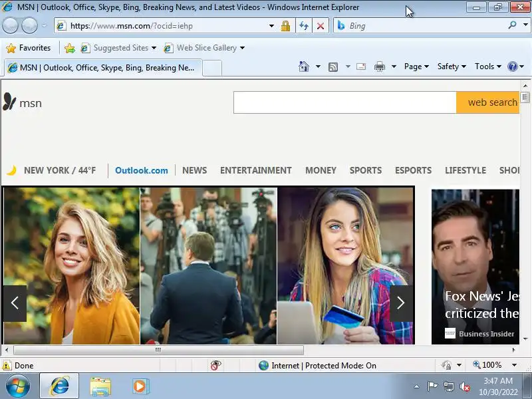The image size is (532, 399).
Task: Open the woman holding credit card image
Action: point(345,266)
